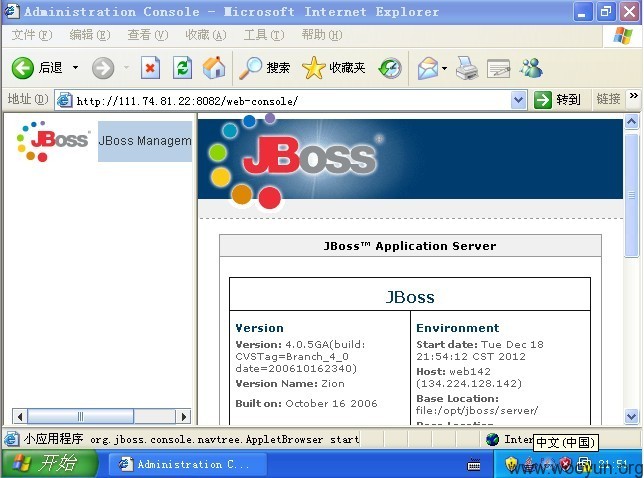
Task: Click the page icon in address bar
Action: (x=64, y=100)
